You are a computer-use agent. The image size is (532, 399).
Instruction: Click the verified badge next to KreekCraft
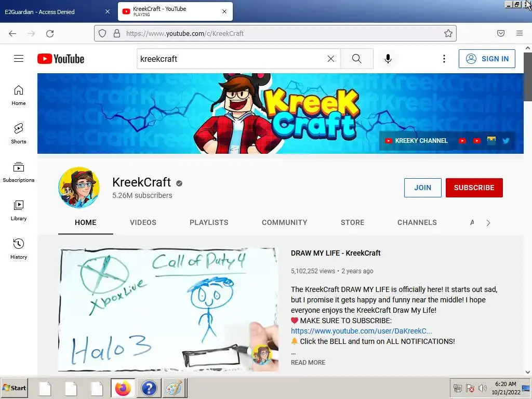[179, 183]
